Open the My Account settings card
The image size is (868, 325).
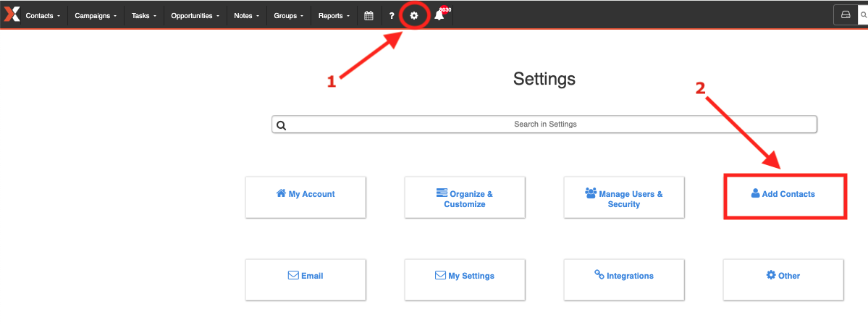click(x=306, y=197)
